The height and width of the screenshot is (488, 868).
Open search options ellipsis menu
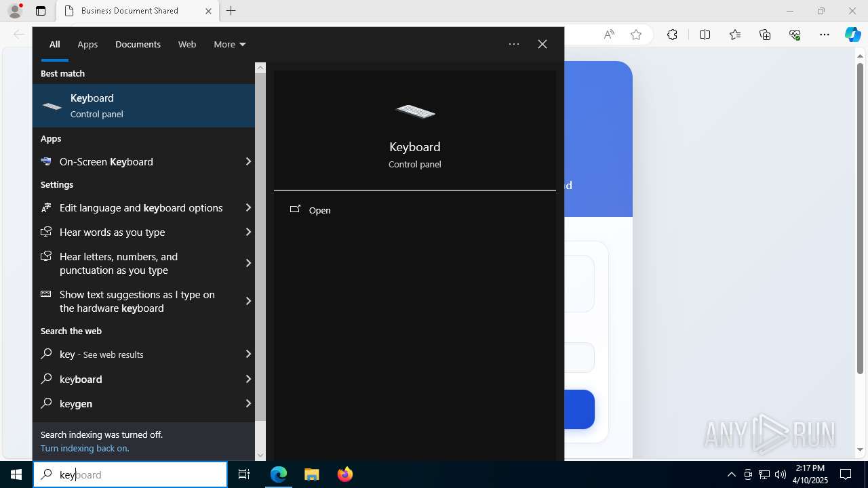[514, 44]
